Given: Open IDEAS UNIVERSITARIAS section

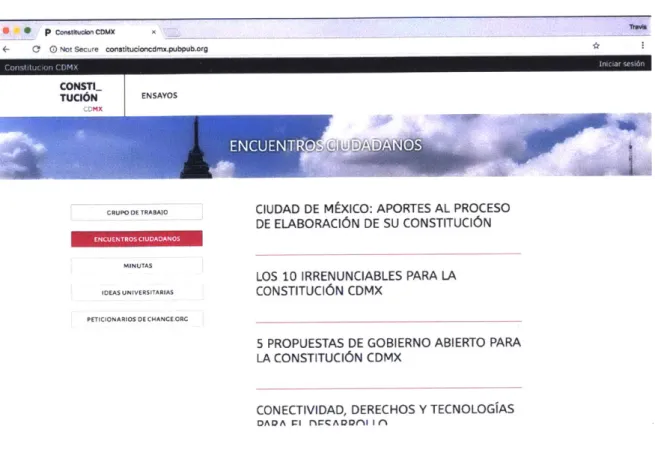Looking at the screenshot, I should coord(137,292).
